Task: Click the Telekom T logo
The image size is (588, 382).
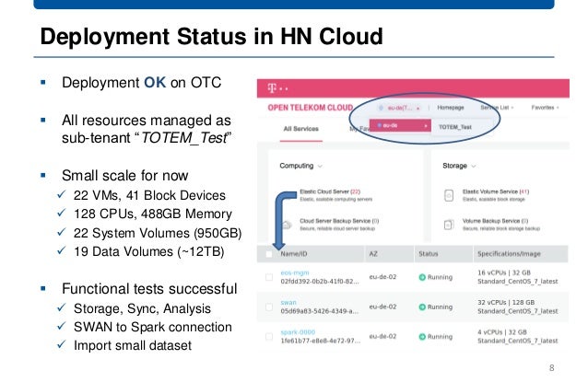Action: 272,88
